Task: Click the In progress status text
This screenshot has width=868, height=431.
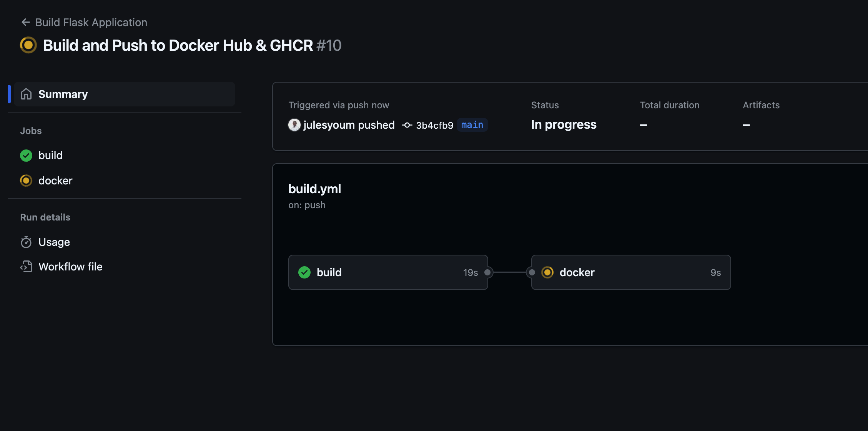Action: 564,124
